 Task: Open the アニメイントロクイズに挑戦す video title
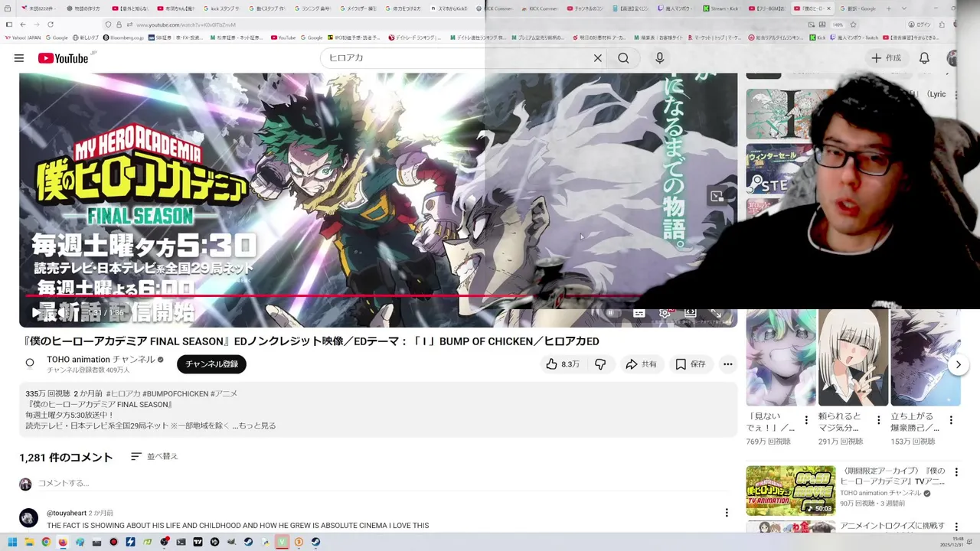893,527
